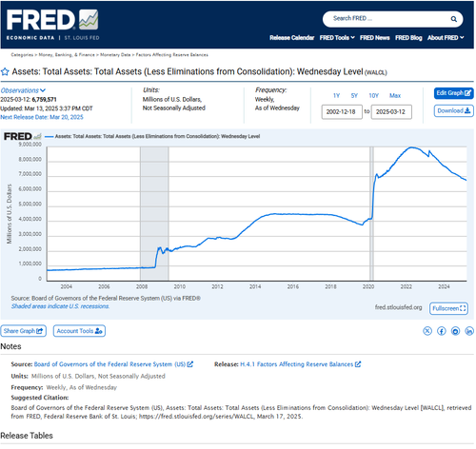
Task: Open Board of Governors source link
Action: click(x=113, y=364)
